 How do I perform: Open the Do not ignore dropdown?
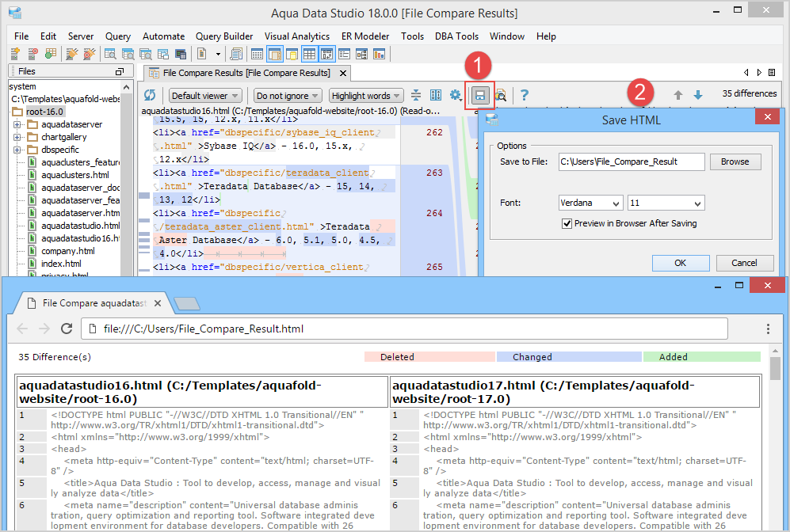pyautogui.click(x=288, y=96)
